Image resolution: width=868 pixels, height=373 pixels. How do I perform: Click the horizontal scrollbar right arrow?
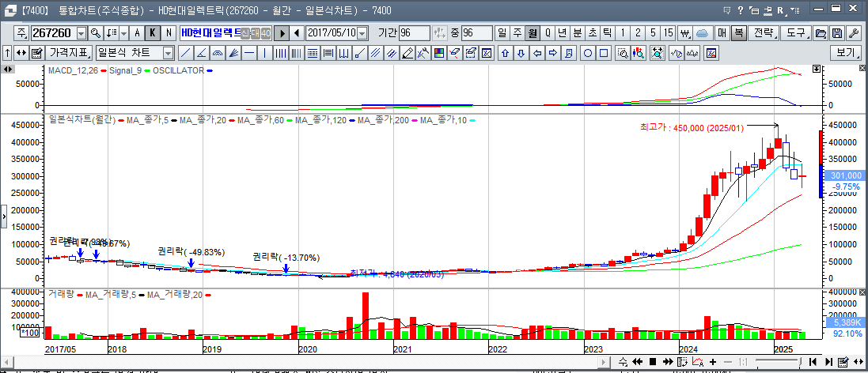click(x=605, y=361)
